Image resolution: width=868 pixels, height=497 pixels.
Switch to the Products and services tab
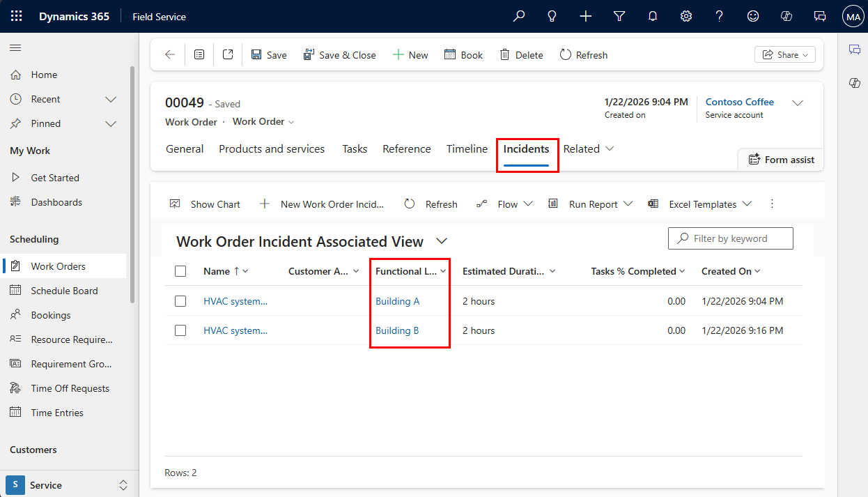click(272, 148)
